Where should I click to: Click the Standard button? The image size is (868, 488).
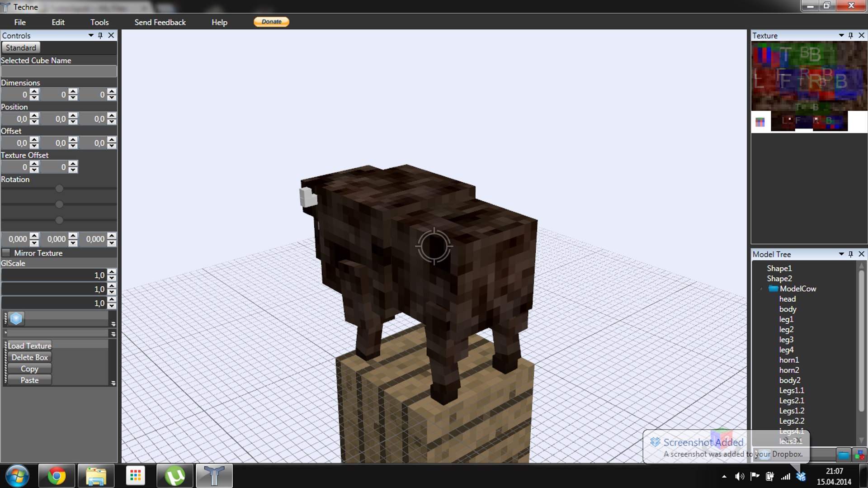21,47
